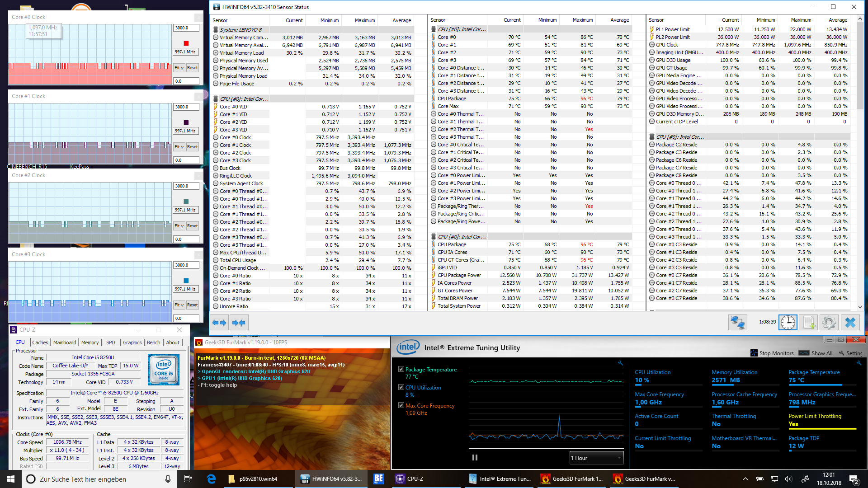
Task: Pause the XTU monitoring graph
Action: click(x=475, y=458)
